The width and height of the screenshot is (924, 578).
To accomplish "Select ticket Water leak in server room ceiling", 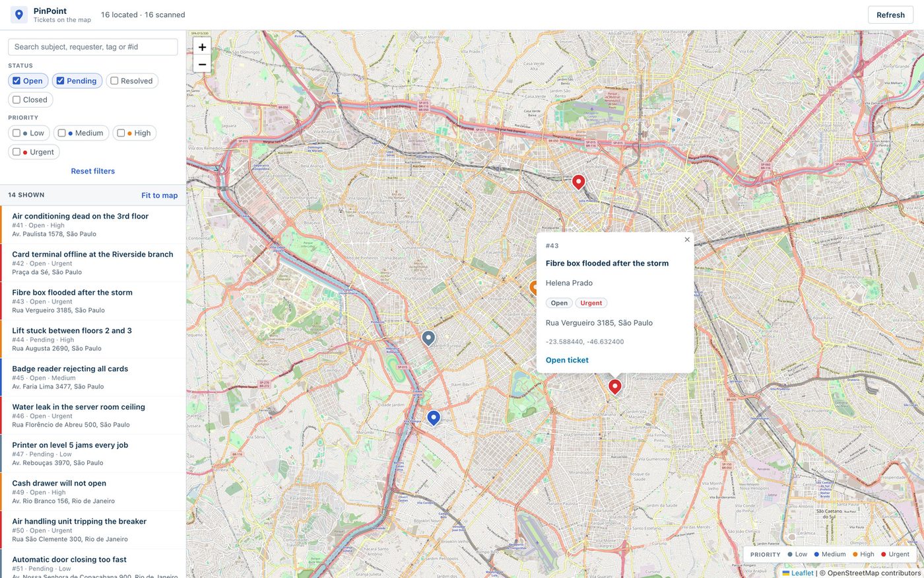I will (93, 415).
